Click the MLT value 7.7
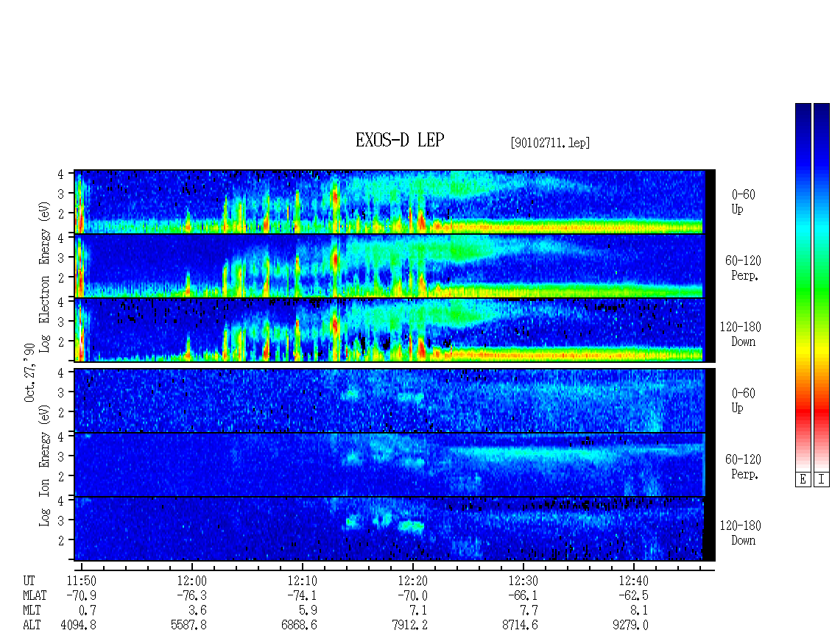The height and width of the screenshot is (644, 832). pyautogui.click(x=529, y=611)
